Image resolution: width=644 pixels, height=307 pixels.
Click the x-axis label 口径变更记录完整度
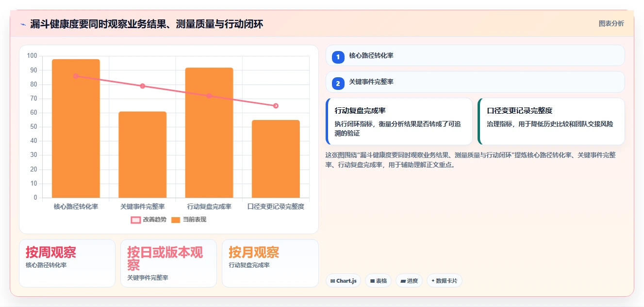click(x=276, y=206)
